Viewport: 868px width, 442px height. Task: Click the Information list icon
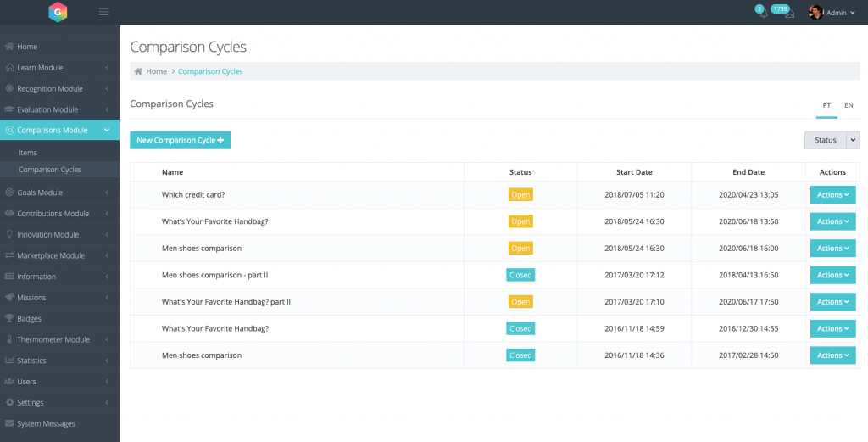click(9, 277)
